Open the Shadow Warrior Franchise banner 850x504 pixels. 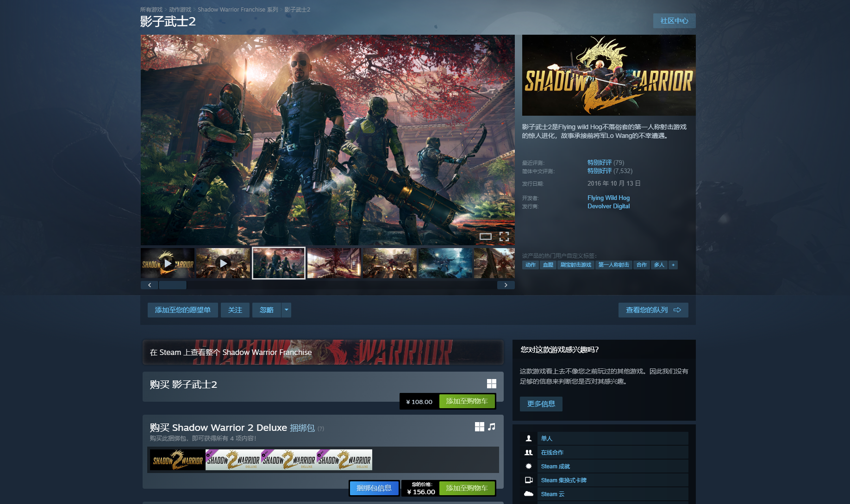coord(323,352)
